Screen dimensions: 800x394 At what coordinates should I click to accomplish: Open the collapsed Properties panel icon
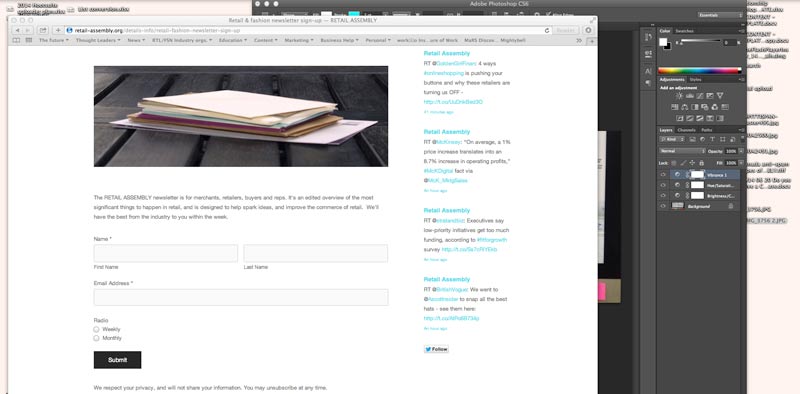(648, 54)
